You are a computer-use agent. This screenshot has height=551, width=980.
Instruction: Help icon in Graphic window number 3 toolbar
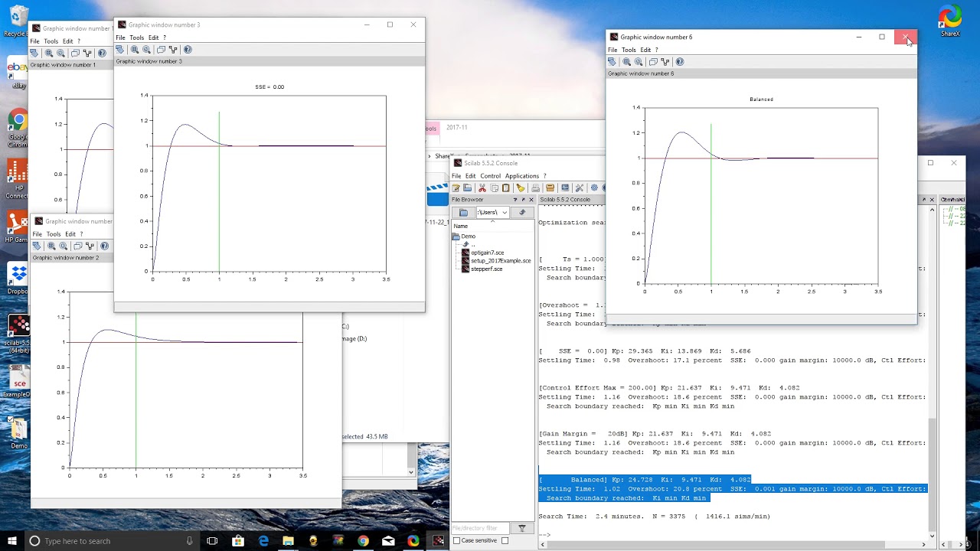click(188, 50)
